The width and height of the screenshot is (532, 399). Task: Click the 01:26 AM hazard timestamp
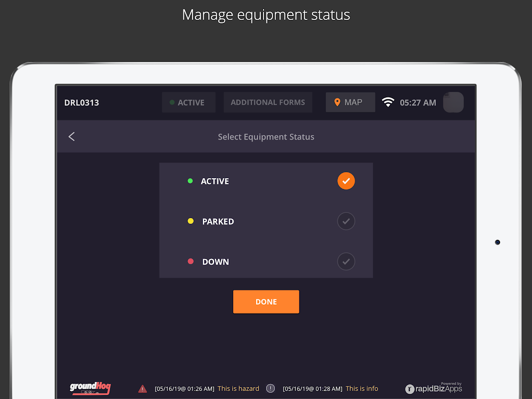[x=185, y=389]
